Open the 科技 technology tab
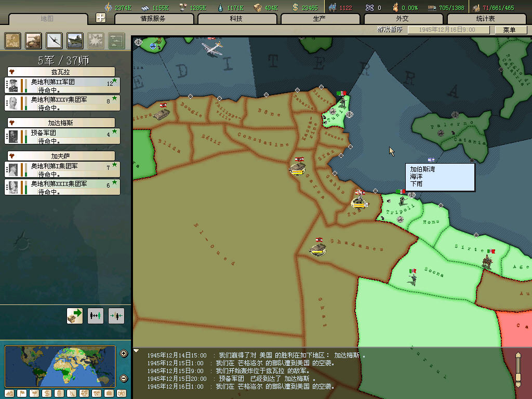The height and width of the screenshot is (399, 532). coord(237,19)
